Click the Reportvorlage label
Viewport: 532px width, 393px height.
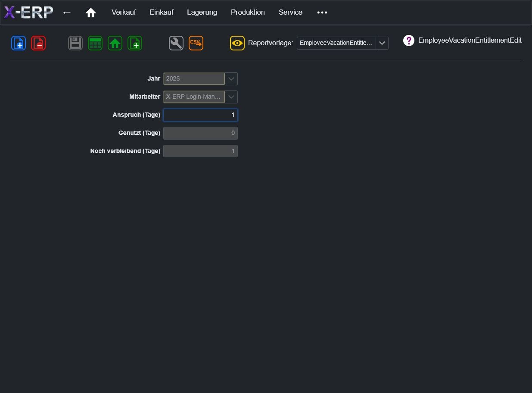coord(271,43)
